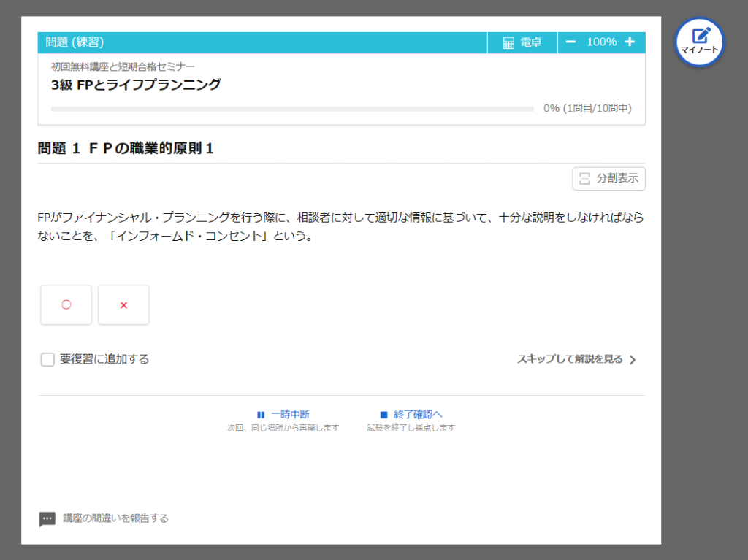Zoom in with the plus button
Viewport: 748px width, 560px height.
[630, 42]
